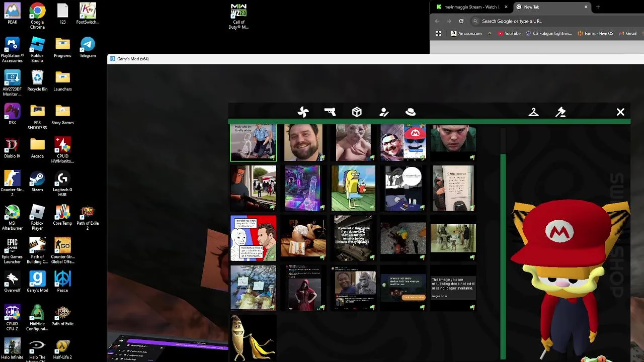Reload the page in Chrome

(x=461, y=21)
